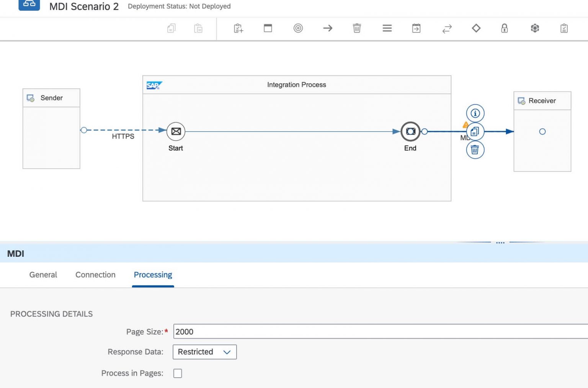Viewport: 588px width, 388px height.
Task: Click the target/focus icon in the toolbar
Action: coord(298,28)
